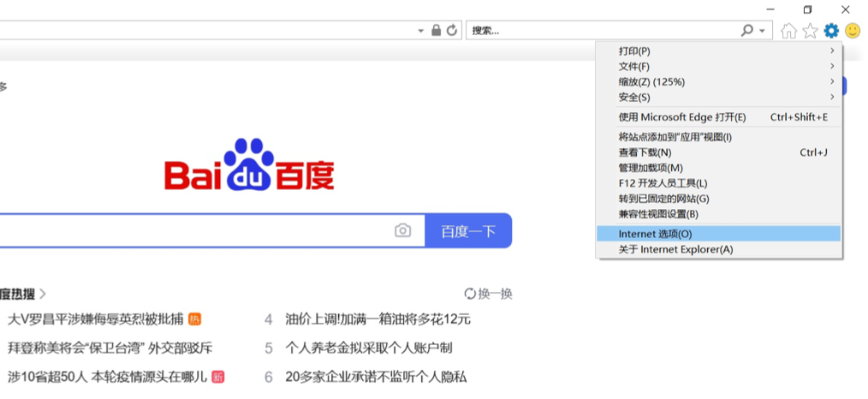Restore down the browser window
Image resolution: width=868 pixels, height=399 pixels.
(808, 9)
